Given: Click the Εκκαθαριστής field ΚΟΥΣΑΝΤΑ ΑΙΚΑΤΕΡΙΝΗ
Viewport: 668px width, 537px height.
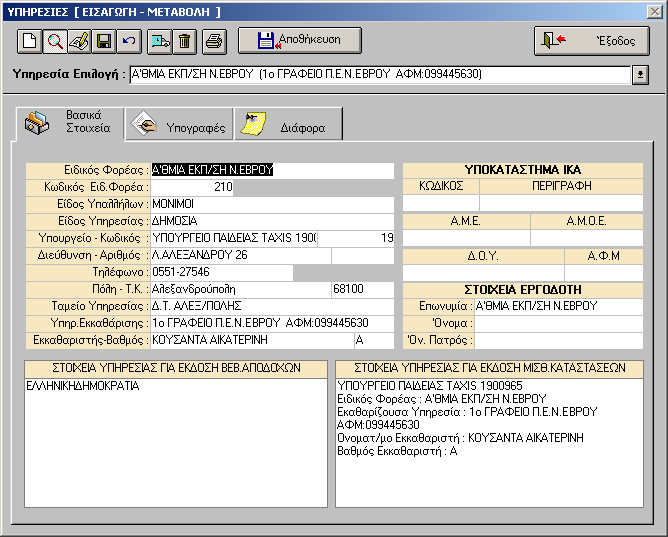Looking at the screenshot, I should pyautogui.click(x=252, y=341).
